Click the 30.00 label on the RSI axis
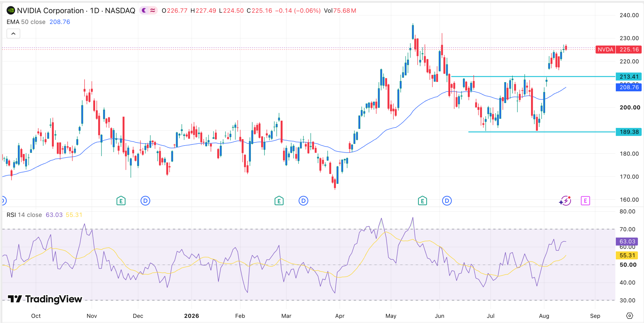644x323 pixels. [627, 300]
